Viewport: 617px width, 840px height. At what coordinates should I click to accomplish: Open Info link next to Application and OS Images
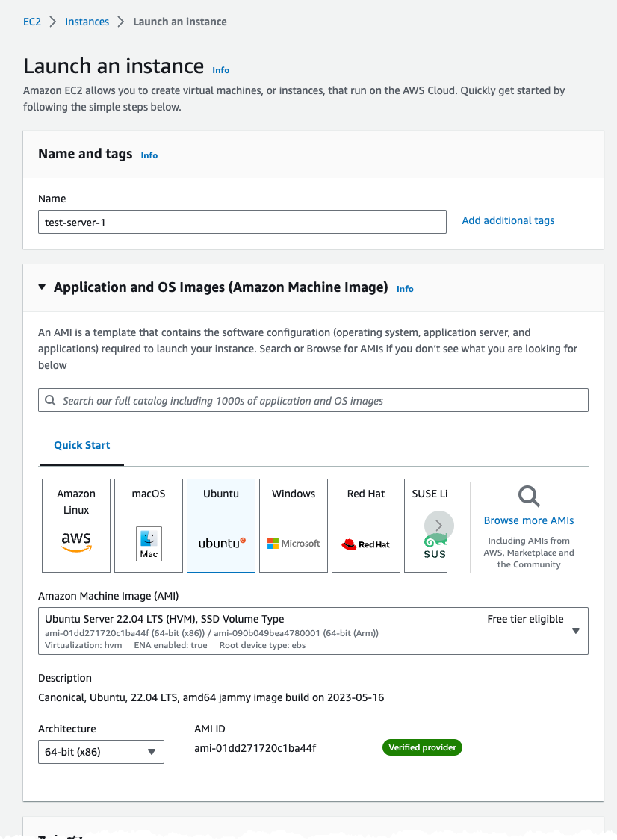(x=405, y=289)
